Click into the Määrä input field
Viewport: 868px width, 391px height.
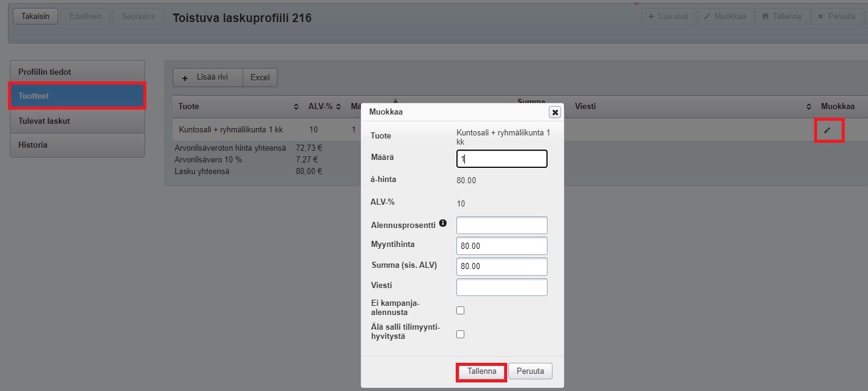pyautogui.click(x=501, y=159)
